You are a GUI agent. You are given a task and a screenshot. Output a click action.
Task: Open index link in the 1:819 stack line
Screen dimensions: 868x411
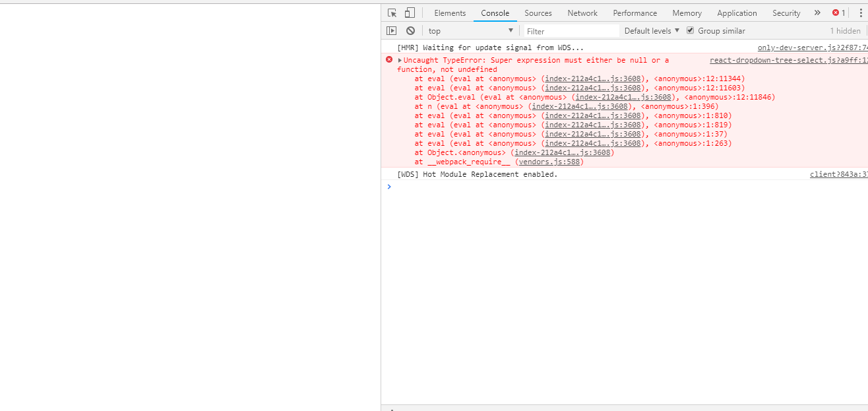pos(593,125)
